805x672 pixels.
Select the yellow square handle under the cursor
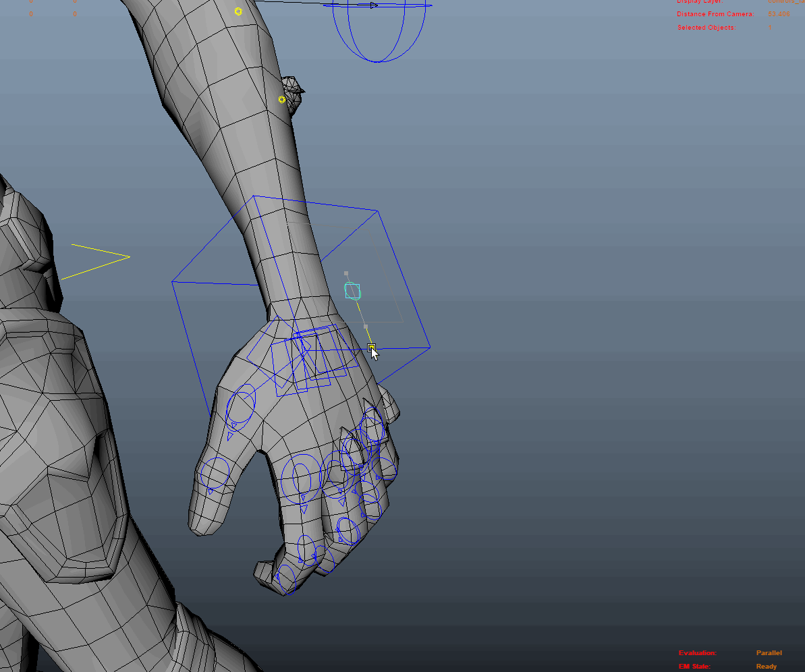click(x=371, y=347)
